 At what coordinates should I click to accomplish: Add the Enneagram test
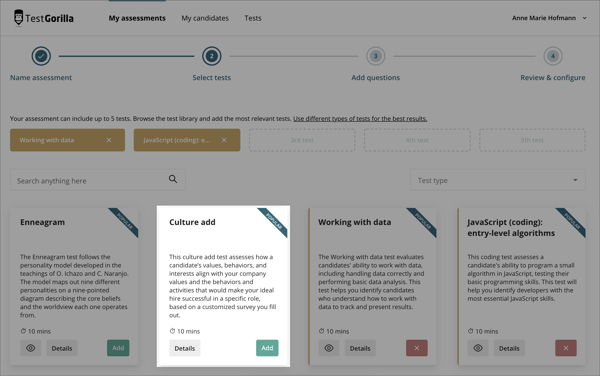tap(118, 348)
